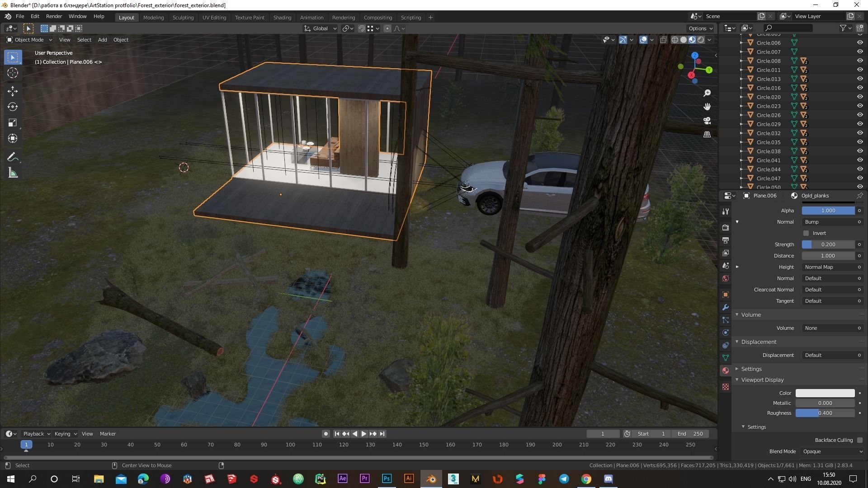Click the Marker button in timeline
This screenshot has height=488, width=868.
tap(108, 434)
